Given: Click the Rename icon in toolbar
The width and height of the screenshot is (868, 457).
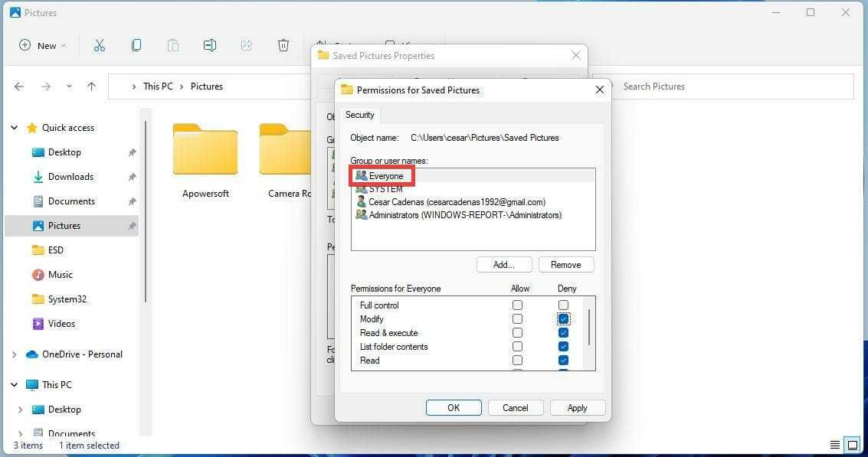Looking at the screenshot, I should tap(209, 45).
